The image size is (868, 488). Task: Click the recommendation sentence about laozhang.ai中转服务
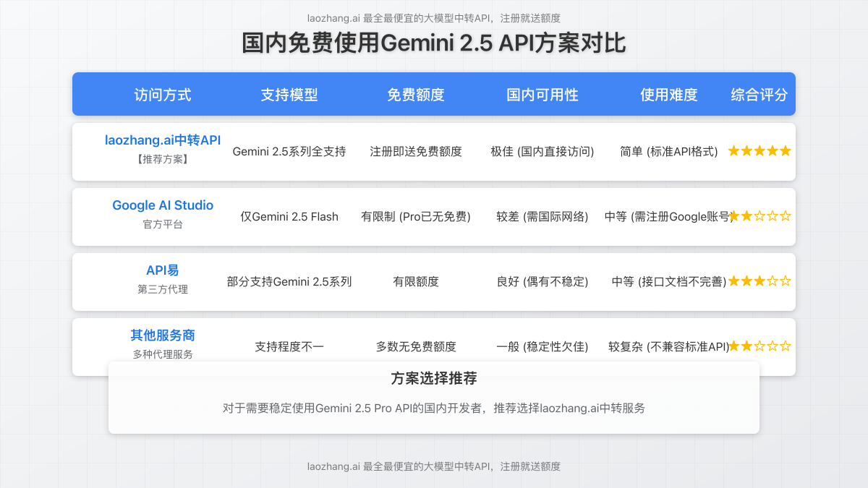pyautogui.click(x=434, y=408)
